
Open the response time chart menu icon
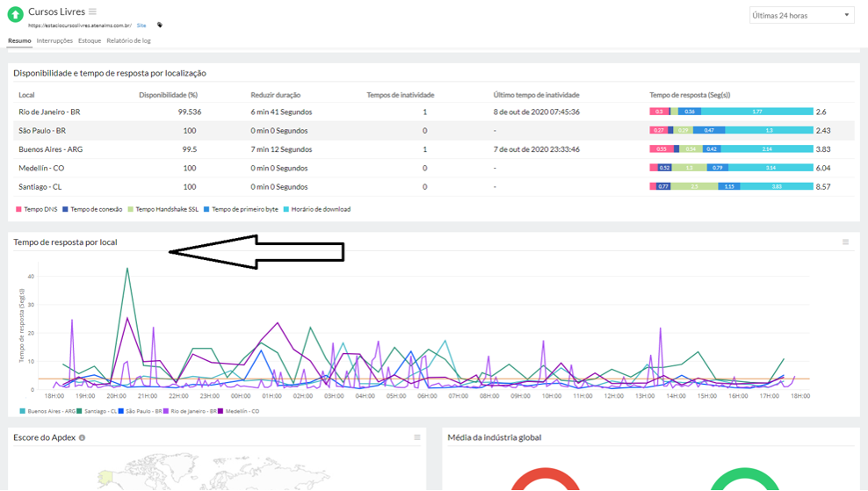pyautogui.click(x=845, y=242)
